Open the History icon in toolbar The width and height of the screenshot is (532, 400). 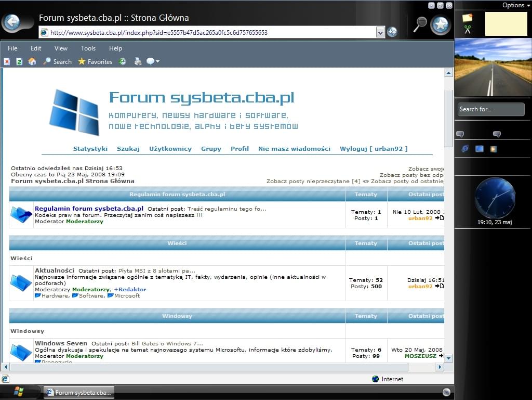click(x=122, y=61)
